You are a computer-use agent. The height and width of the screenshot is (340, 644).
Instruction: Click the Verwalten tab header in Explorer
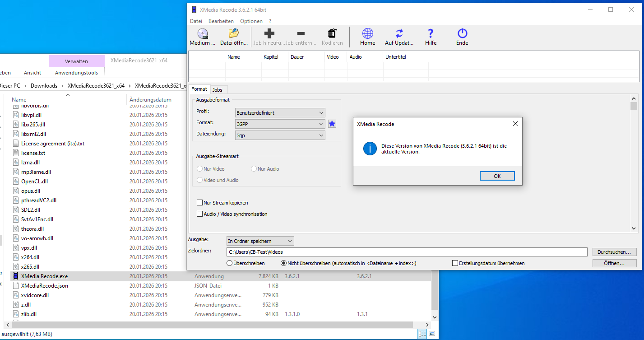(76, 61)
